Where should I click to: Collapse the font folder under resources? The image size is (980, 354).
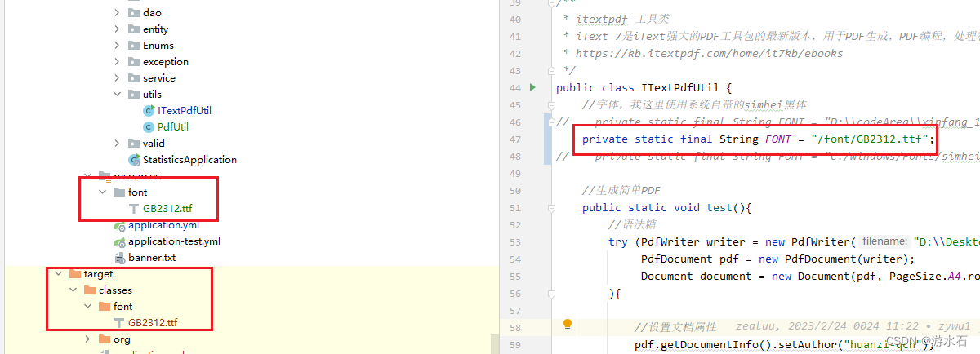[102, 192]
